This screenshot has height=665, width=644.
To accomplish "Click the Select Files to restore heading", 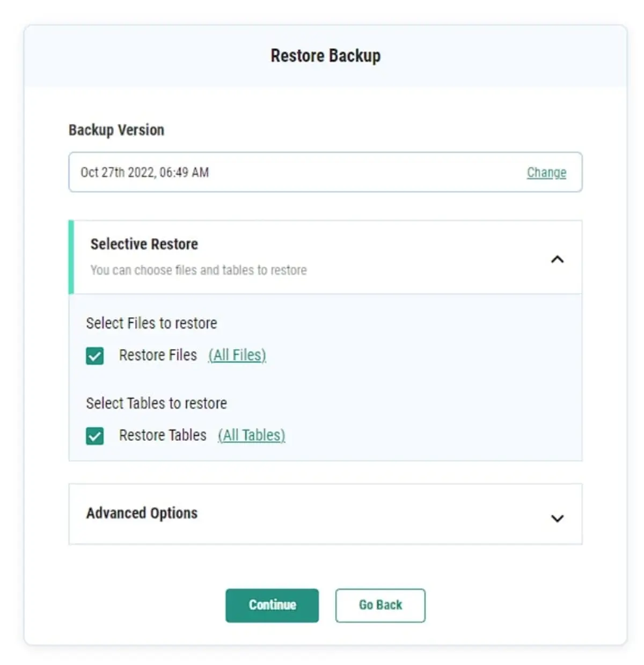I will pos(152,323).
